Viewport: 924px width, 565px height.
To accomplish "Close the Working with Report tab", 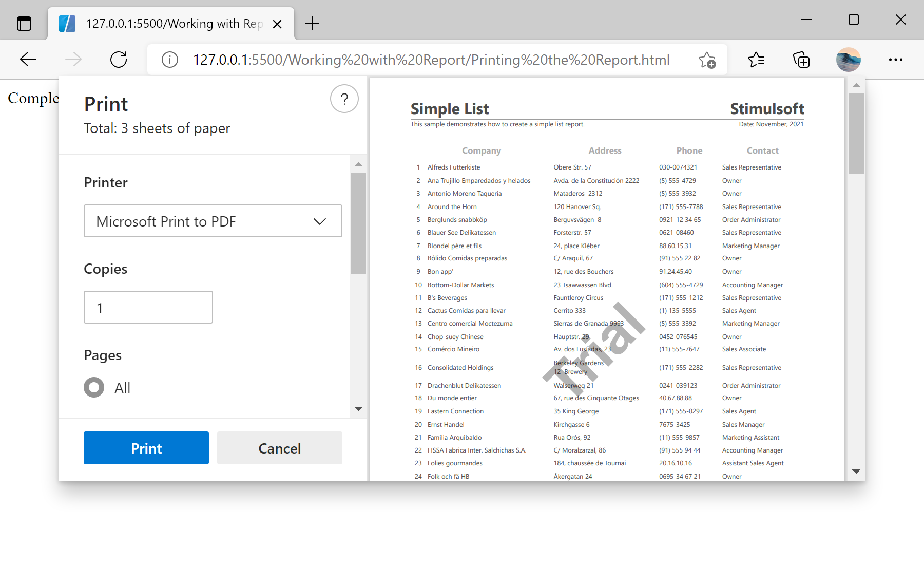I will point(278,24).
